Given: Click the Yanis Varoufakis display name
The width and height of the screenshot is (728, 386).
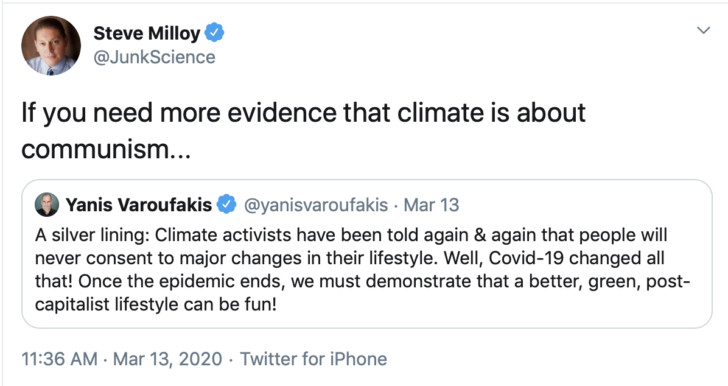Looking at the screenshot, I should coord(139,204).
